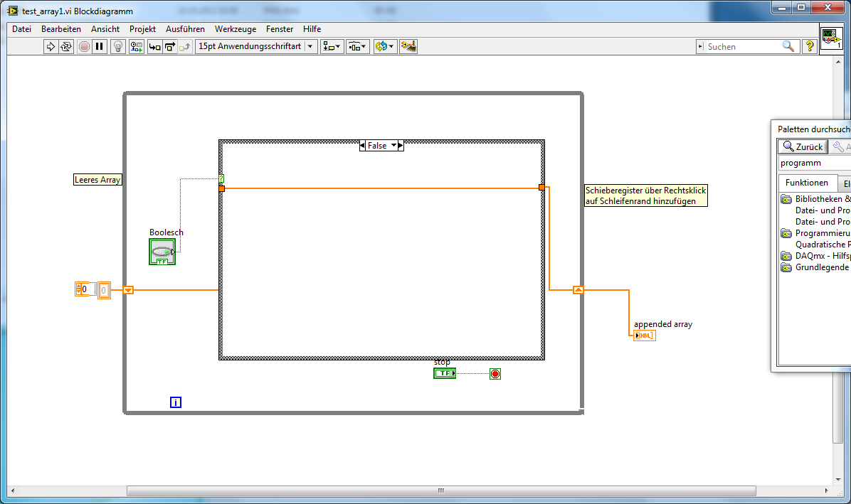Show Context Help question mark
Screen dimensions: 851x504
click(x=809, y=47)
